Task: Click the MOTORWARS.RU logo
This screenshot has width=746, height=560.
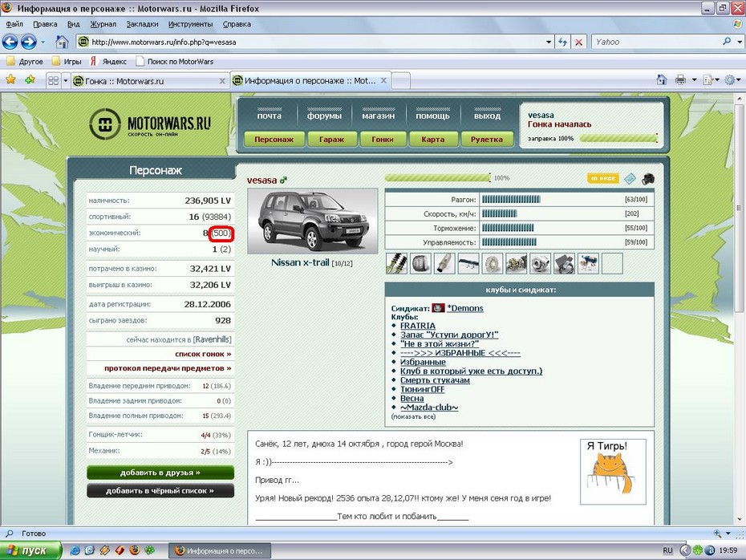Action: click(150, 124)
